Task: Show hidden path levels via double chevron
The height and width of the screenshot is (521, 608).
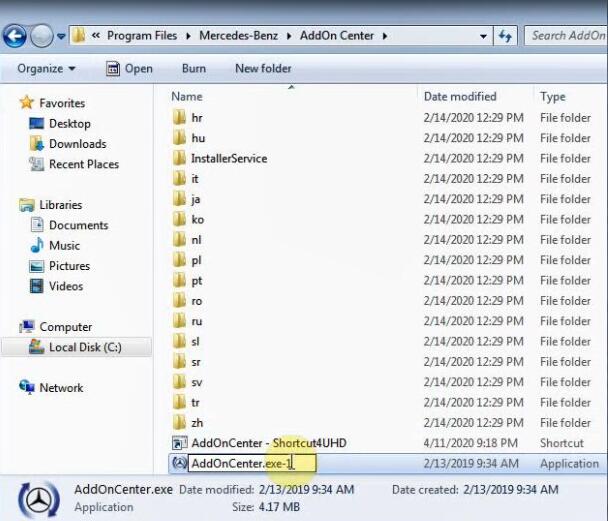Action: click(96, 36)
